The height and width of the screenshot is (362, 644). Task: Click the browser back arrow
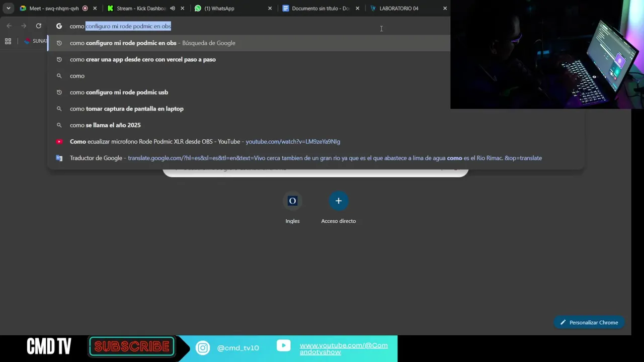point(9,26)
